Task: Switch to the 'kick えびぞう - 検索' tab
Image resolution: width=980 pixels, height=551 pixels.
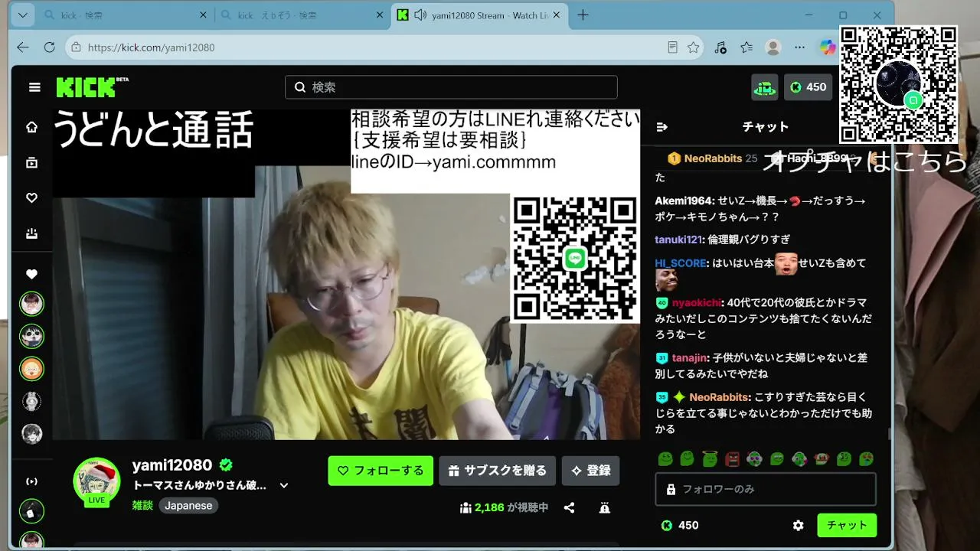Action: point(302,15)
